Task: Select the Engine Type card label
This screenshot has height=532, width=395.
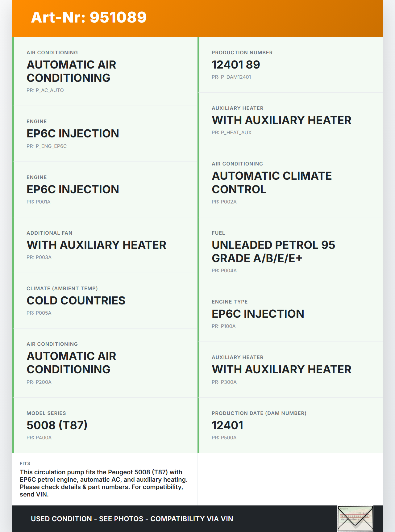Action: (230, 302)
